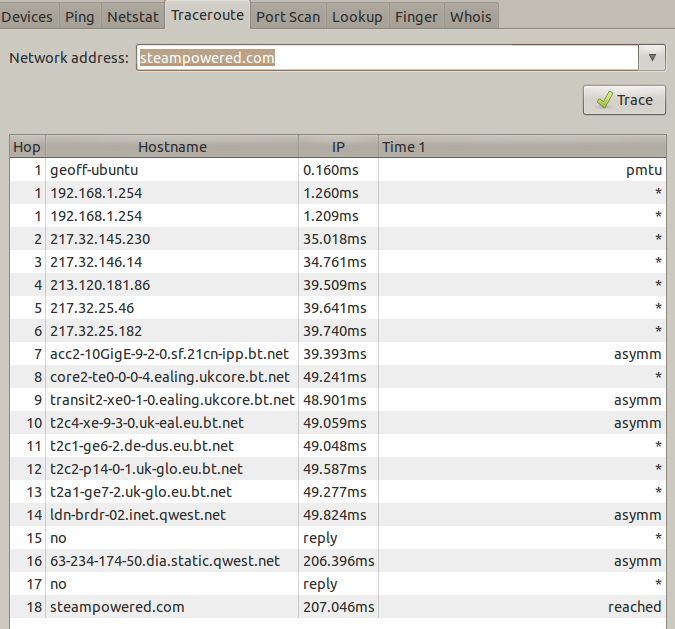
Task: Switch to the Devices tab
Action: point(28,16)
